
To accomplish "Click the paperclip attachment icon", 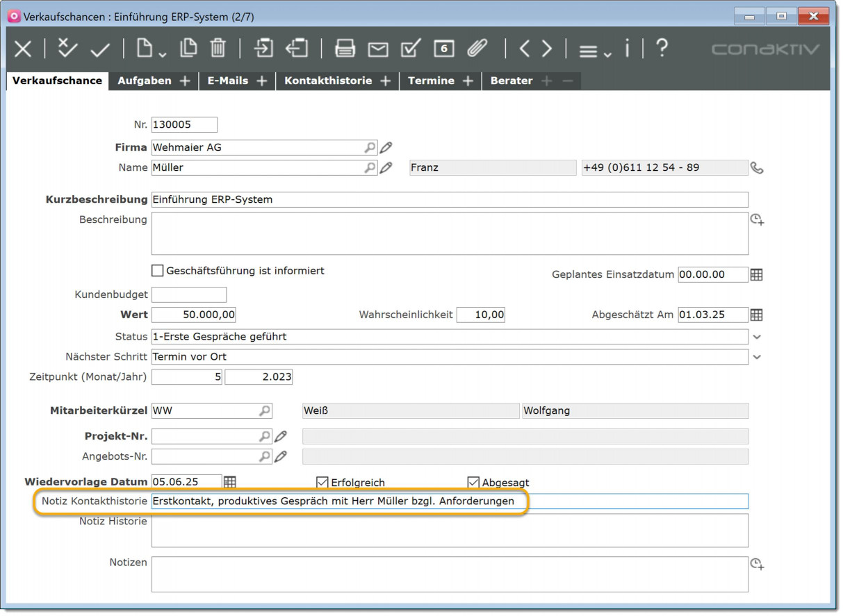I will point(477,49).
